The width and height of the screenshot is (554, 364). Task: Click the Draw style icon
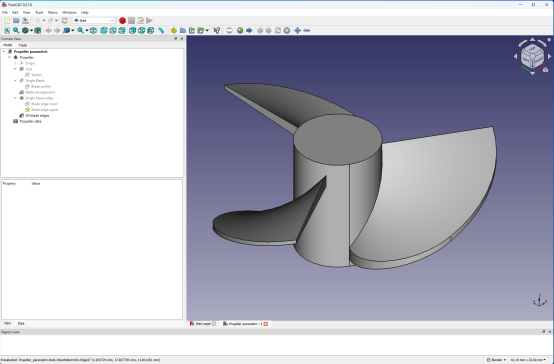click(x=25, y=30)
